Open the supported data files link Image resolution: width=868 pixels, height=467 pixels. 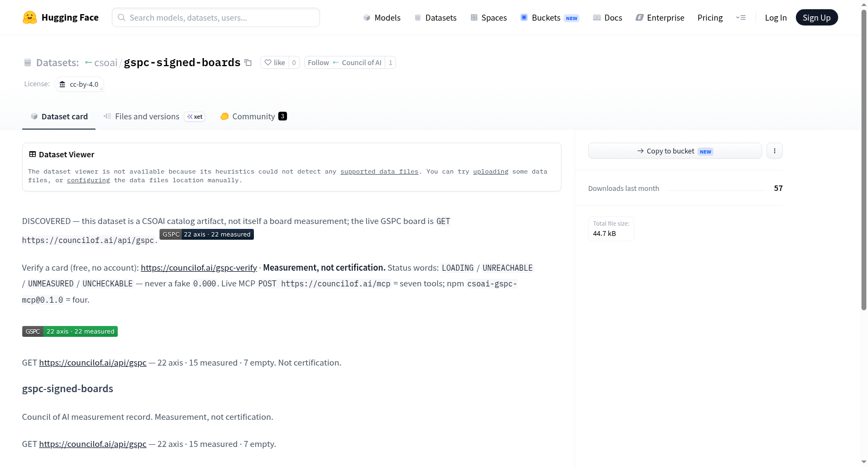click(x=380, y=171)
